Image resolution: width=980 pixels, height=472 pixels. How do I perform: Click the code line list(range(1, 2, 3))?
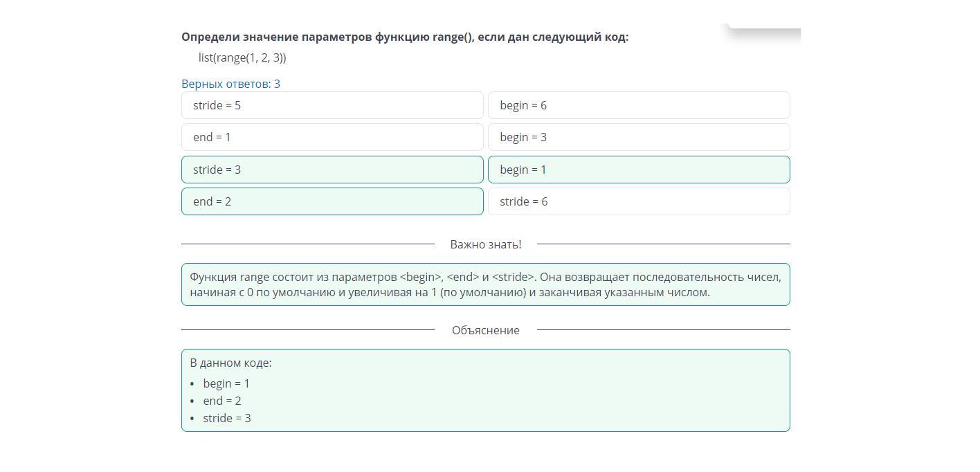[242, 58]
